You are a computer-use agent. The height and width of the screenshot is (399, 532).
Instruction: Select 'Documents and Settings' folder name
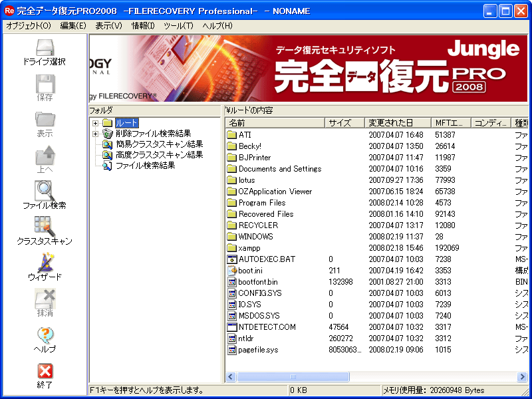pyautogui.click(x=280, y=169)
